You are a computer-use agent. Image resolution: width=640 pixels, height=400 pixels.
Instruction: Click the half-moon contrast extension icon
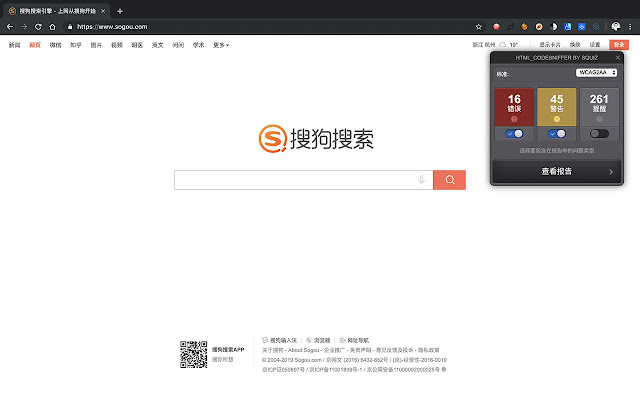(x=553, y=27)
